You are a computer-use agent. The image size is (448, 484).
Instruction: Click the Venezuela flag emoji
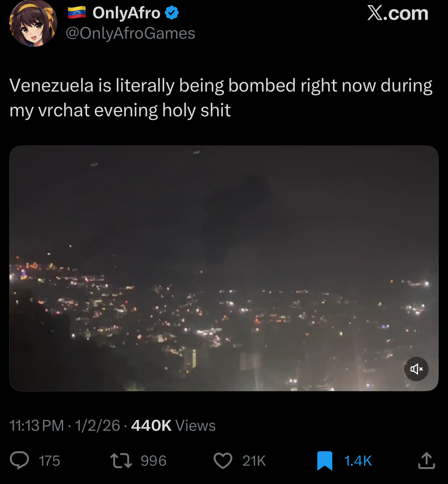coord(76,13)
